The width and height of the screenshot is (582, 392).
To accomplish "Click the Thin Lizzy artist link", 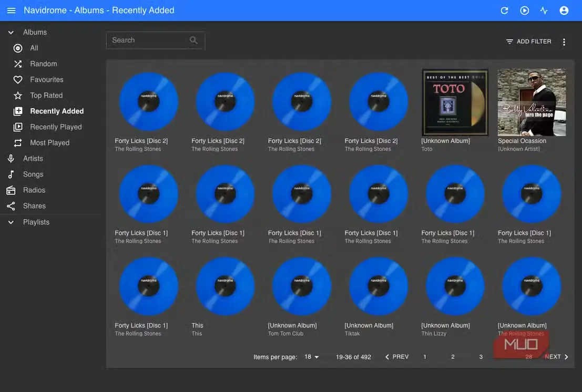I will 434,334.
